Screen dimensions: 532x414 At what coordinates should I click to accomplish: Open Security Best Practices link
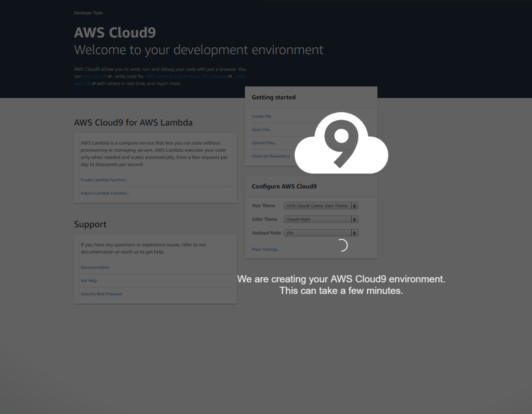coord(101,294)
